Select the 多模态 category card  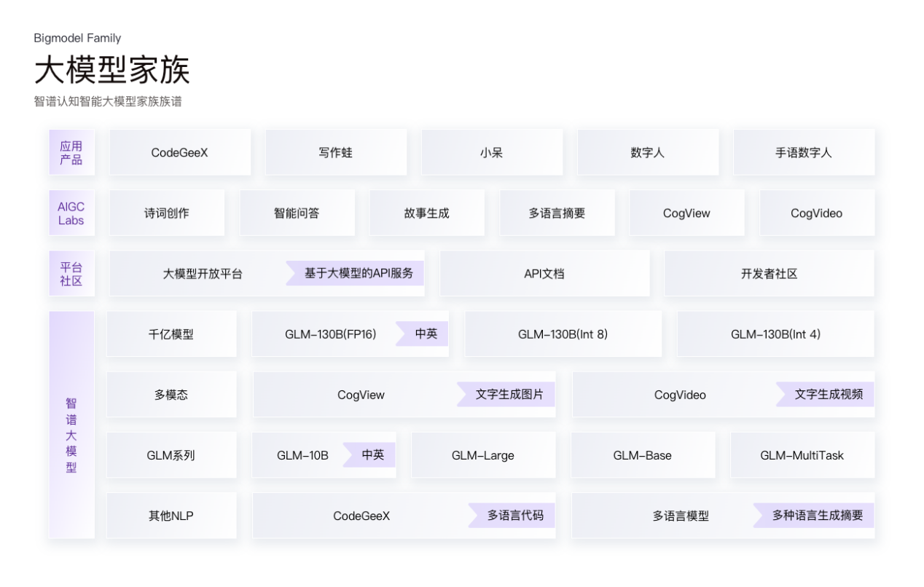point(171,395)
